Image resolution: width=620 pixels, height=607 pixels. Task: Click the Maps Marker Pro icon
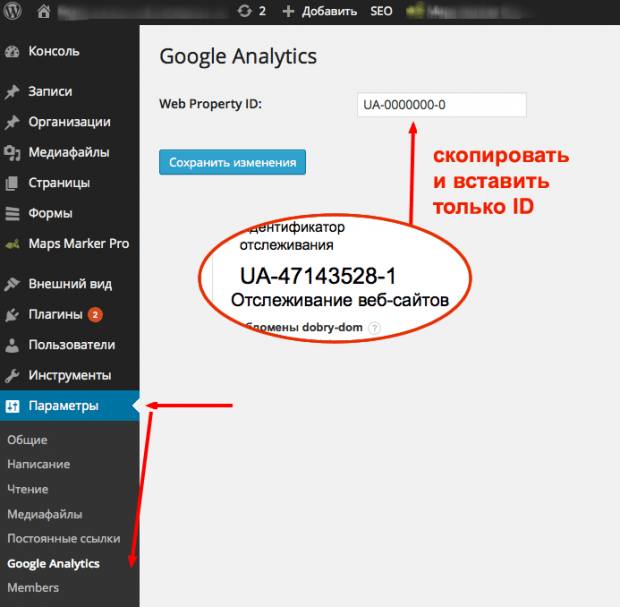coord(12,244)
